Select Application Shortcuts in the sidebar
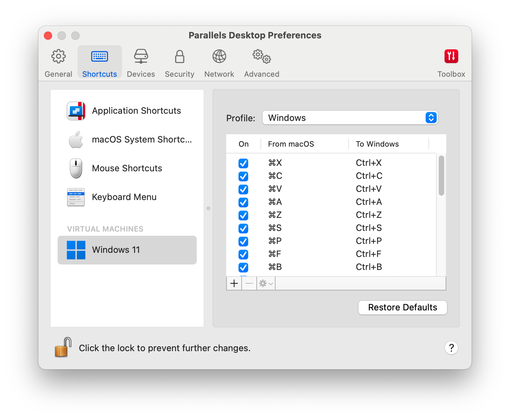The height and width of the screenshot is (420, 510). click(x=136, y=111)
